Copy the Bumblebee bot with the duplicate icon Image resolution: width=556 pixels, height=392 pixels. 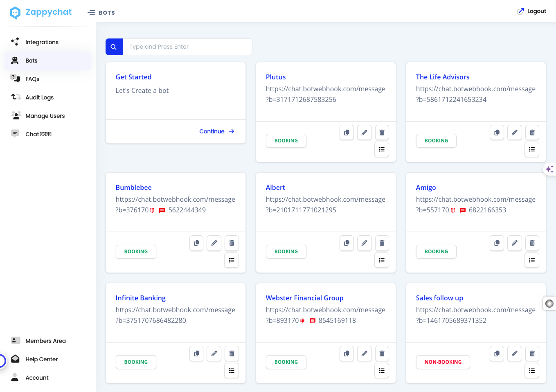click(x=196, y=243)
